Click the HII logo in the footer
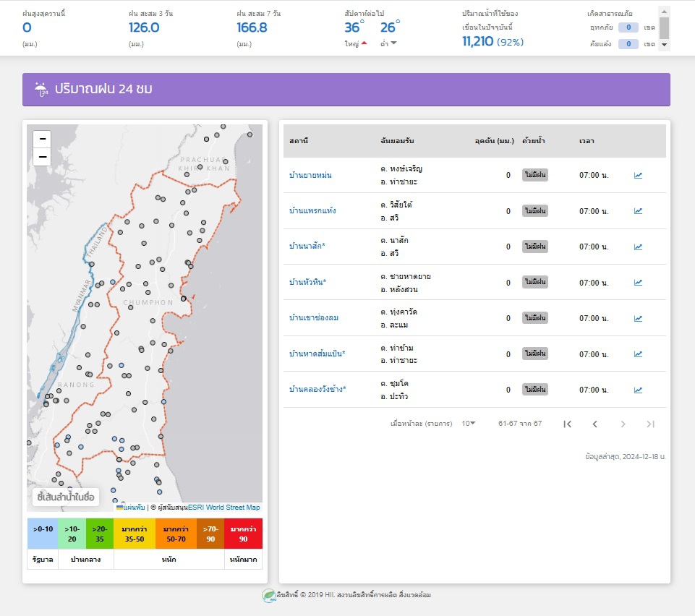The image size is (695, 616). 268,596
